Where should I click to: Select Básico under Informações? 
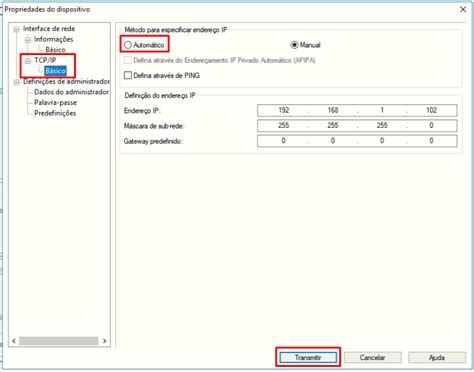pos(55,50)
